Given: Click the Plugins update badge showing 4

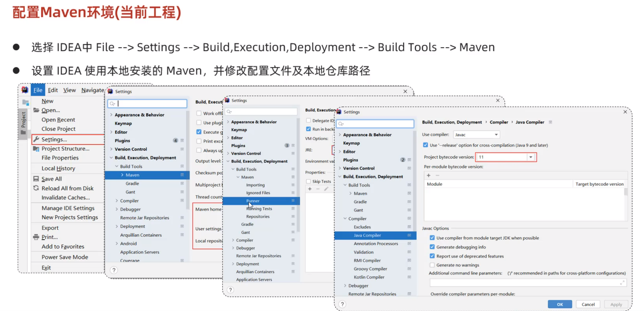Looking at the screenshot, I should click(175, 141).
